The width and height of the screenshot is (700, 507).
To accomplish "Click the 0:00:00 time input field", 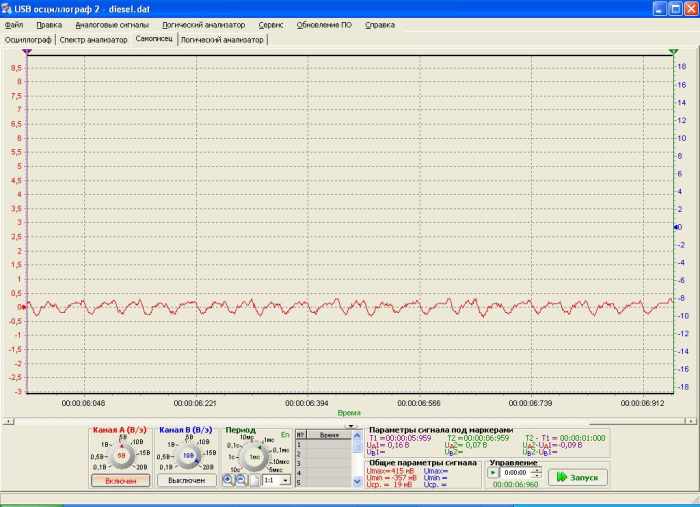I will tap(516, 472).
